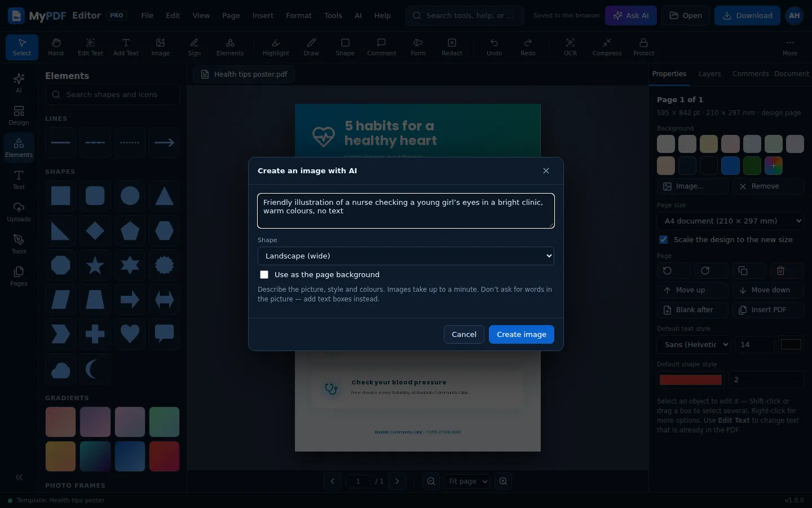
Task: Expand the Shape dropdown in the dialog
Action: [x=406, y=256]
